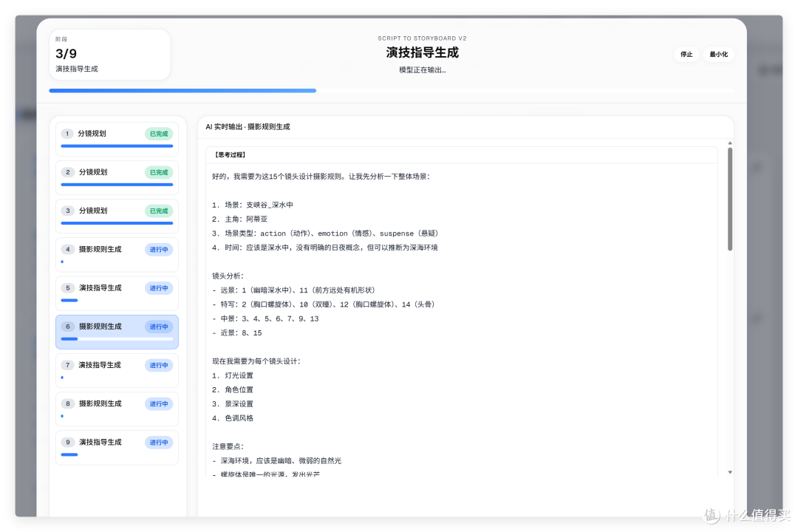This screenshot has height=532, width=798.
Task: Click the 注意要点: heading line
Action: click(x=228, y=446)
